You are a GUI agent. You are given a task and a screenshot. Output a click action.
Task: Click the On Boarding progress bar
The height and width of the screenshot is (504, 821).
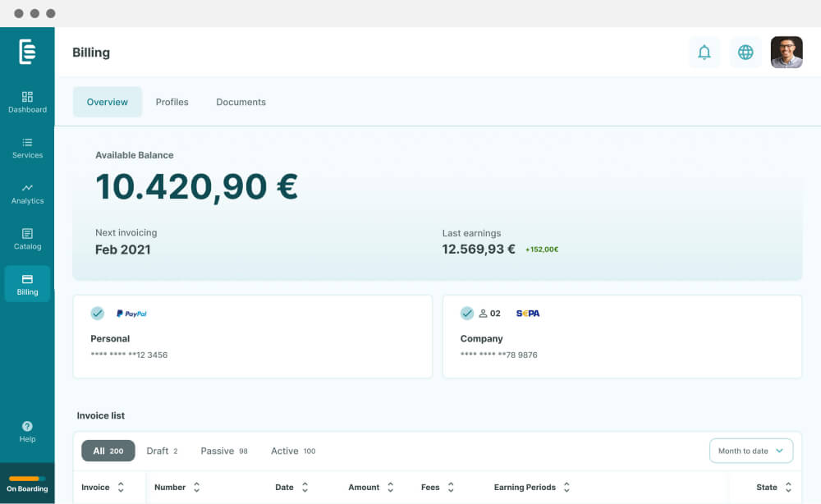coord(27,479)
